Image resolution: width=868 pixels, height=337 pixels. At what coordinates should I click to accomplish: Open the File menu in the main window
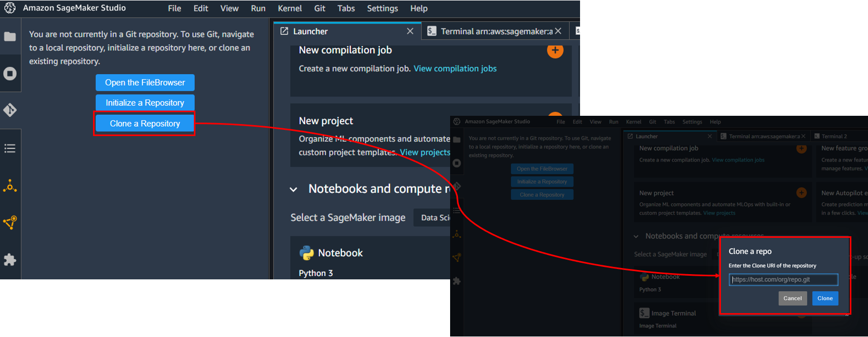pos(175,8)
